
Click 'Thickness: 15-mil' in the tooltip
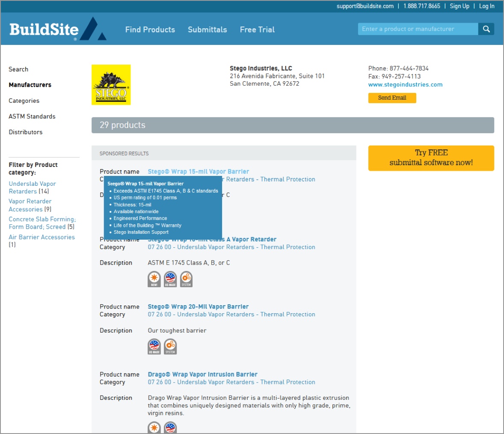pyautogui.click(x=132, y=205)
